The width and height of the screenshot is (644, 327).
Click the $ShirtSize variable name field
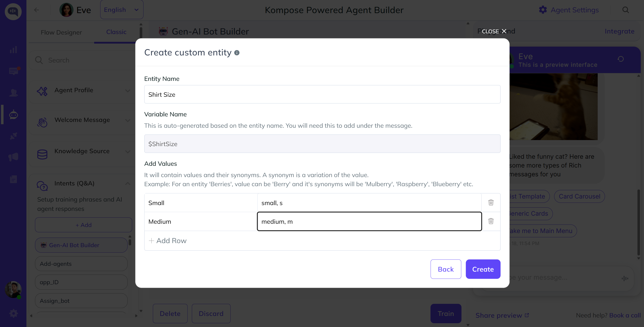coord(322,144)
